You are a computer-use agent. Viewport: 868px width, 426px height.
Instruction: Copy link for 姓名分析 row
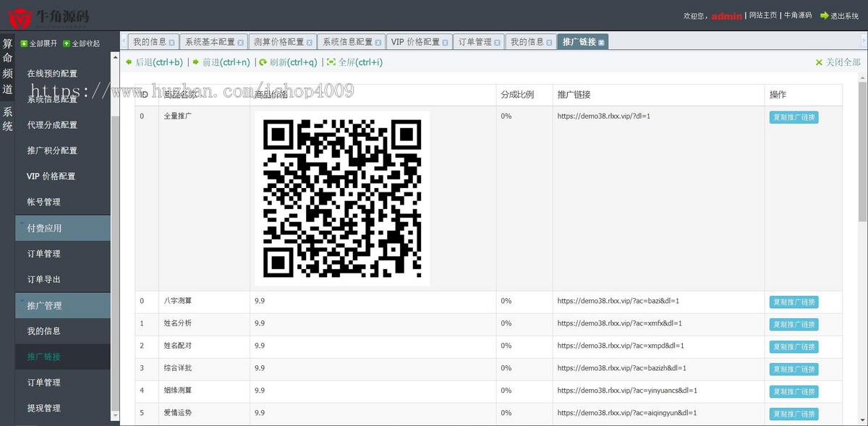793,325
